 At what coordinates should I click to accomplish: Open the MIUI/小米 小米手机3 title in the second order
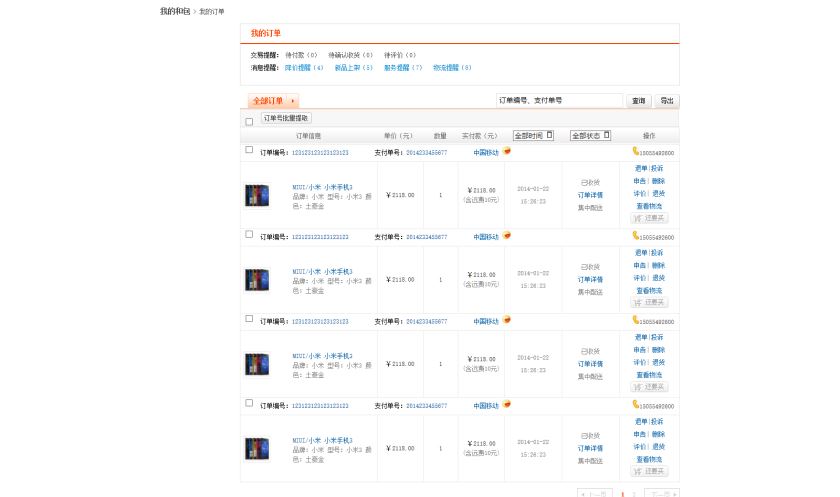coord(322,272)
